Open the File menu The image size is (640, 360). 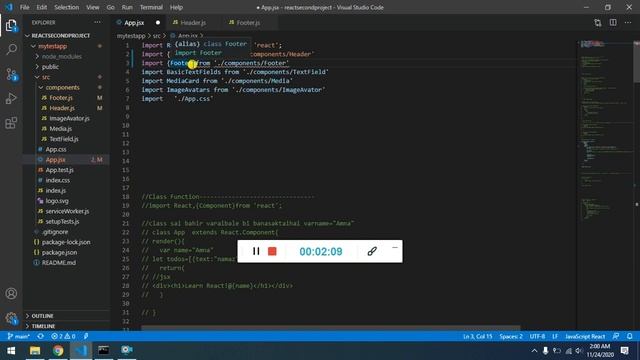(x=24, y=7)
